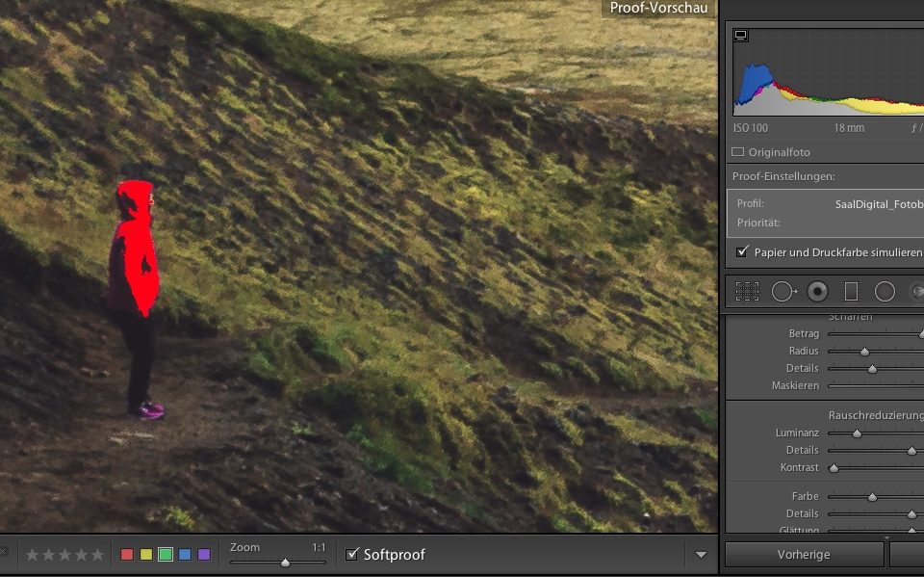Uncheck the Softproof checkbox
The width and height of the screenshot is (924, 577).
coord(352,554)
